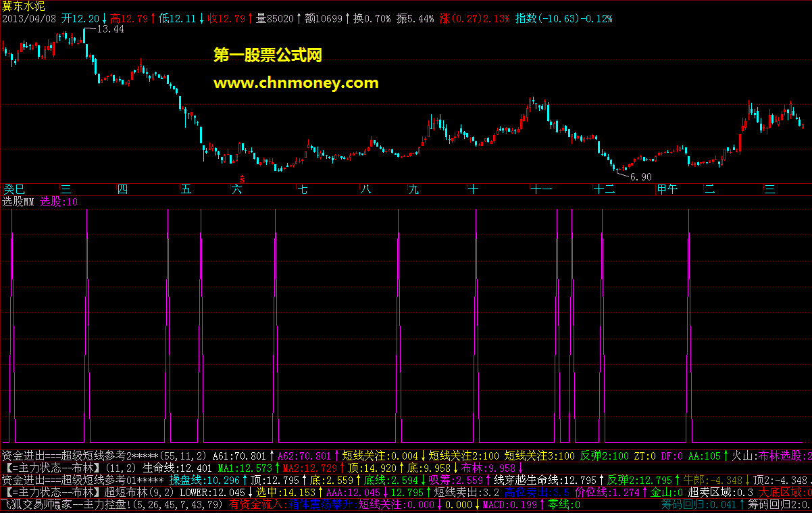
Task: Click the magenta 布林:9.958 value
Action: point(489,468)
